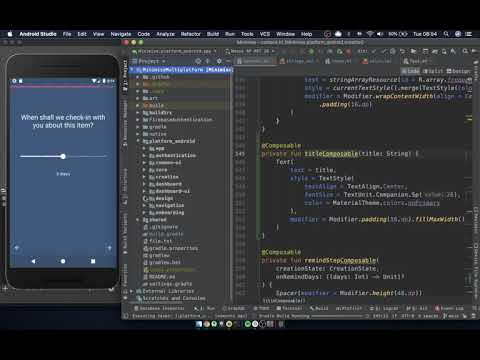Expand External Libraries node
Image resolution: width=480 pixels, height=360 pixels.
click(x=131, y=291)
